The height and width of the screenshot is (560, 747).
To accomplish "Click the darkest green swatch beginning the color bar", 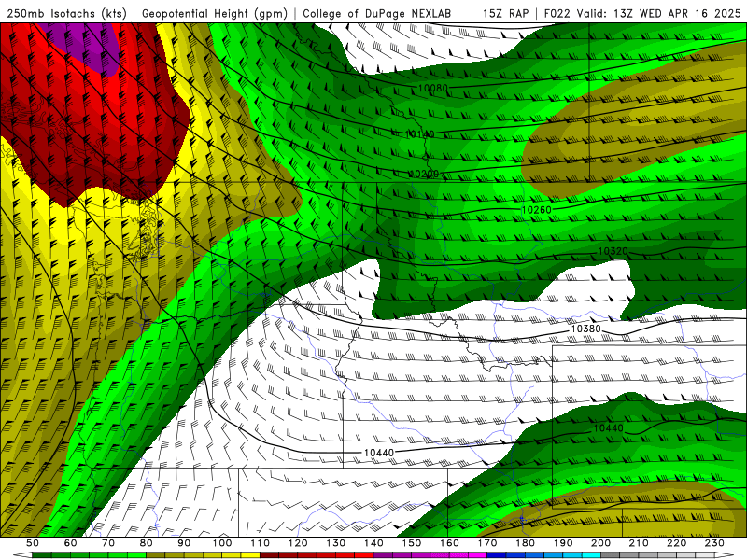I will coord(42,555).
